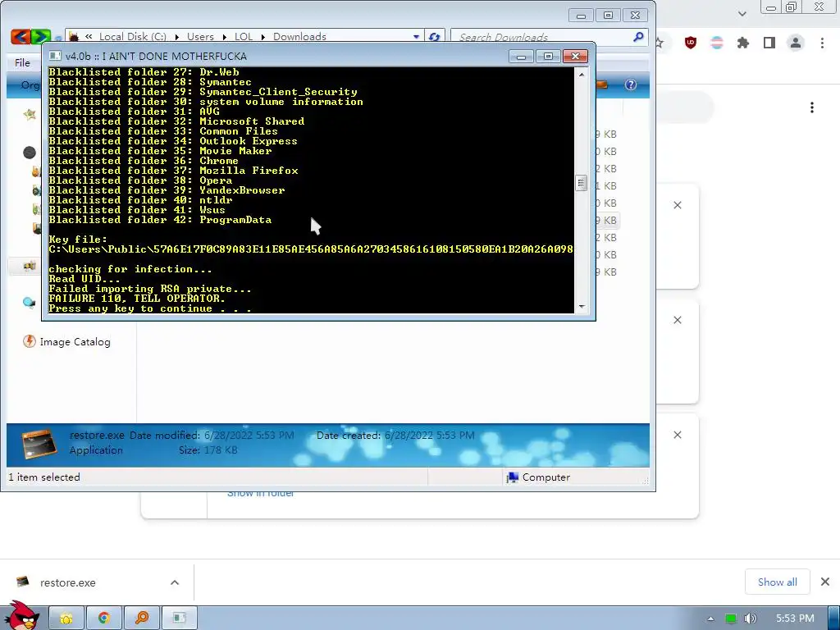Click the restore.exe thumbnail in details pane
840x630 pixels.
pos(39,444)
